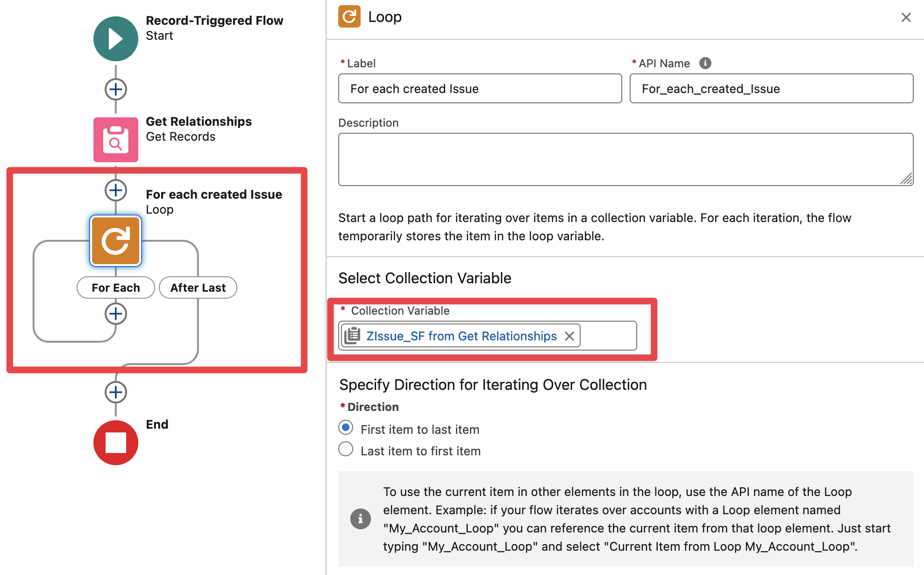
Task: Select First item to last item direction
Action: pyautogui.click(x=346, y=428)
